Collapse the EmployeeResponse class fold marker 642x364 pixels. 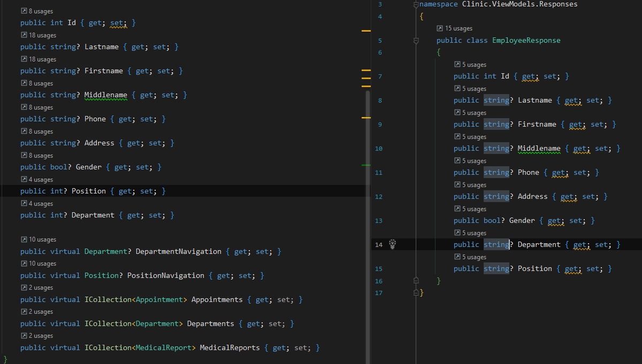[x=416, y=41]
